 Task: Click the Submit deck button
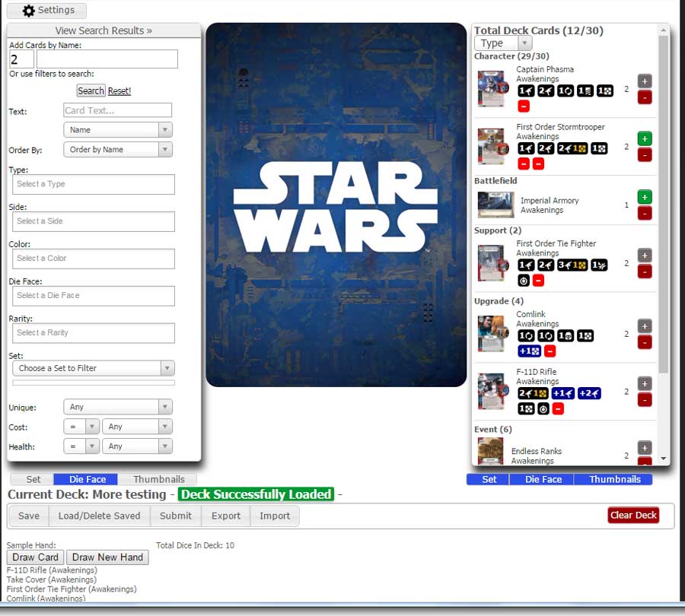(x=176, y=516)
